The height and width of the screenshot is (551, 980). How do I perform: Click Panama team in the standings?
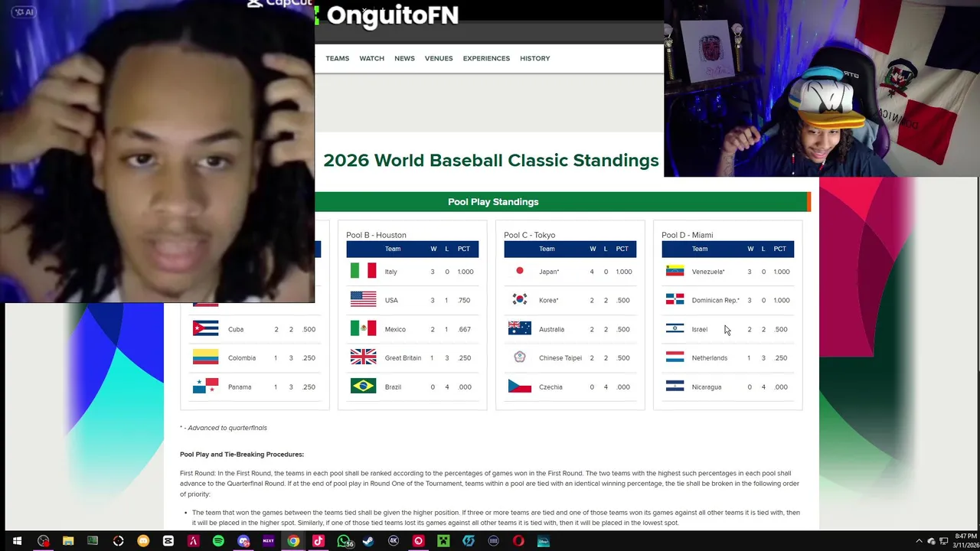(x=239, y=387)
